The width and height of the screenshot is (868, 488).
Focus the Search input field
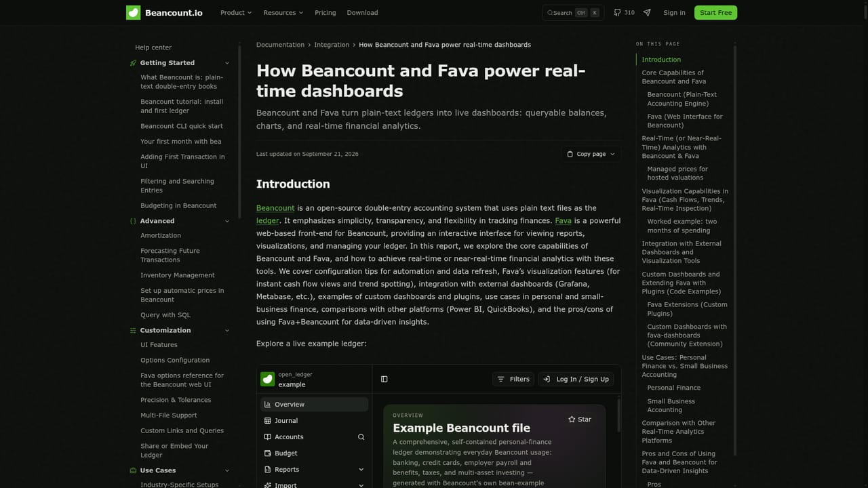(573, 13)
